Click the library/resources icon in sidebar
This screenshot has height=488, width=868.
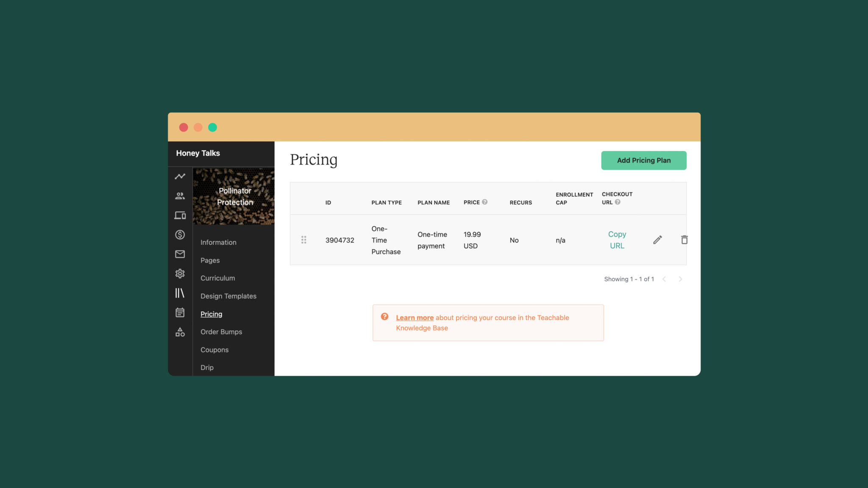[179, 293]
